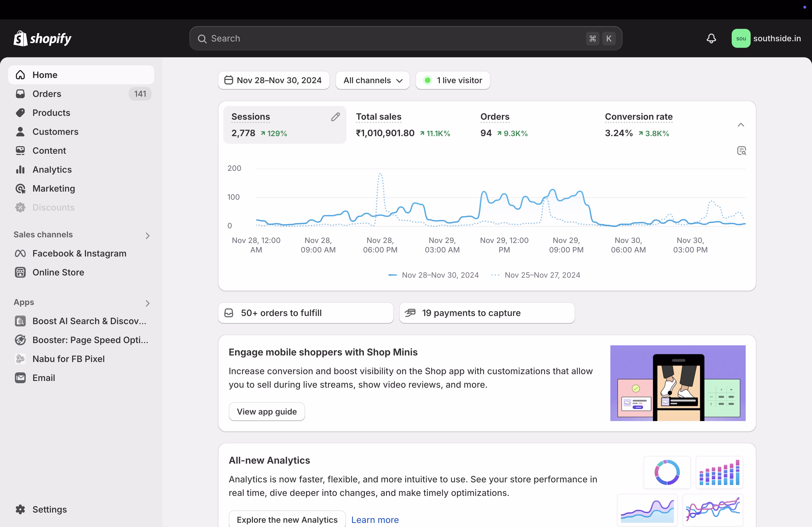Click the View app guide button
Screen dimensions: 812x527
266,411
